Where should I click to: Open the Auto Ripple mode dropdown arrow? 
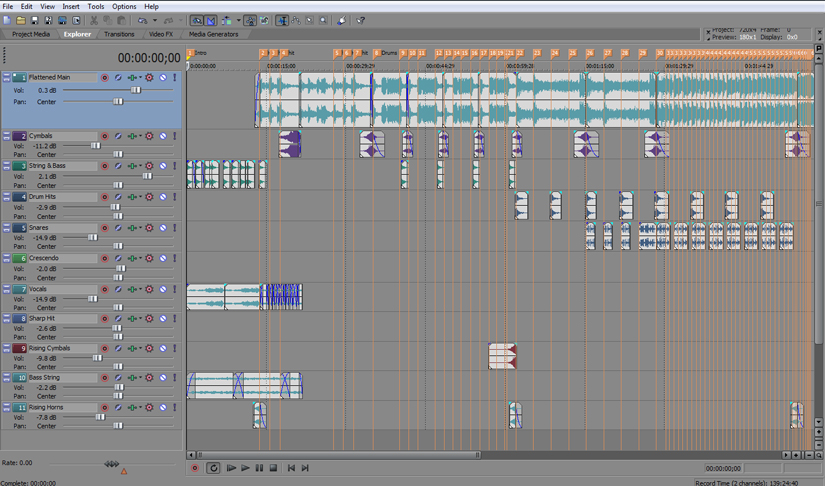238,21
